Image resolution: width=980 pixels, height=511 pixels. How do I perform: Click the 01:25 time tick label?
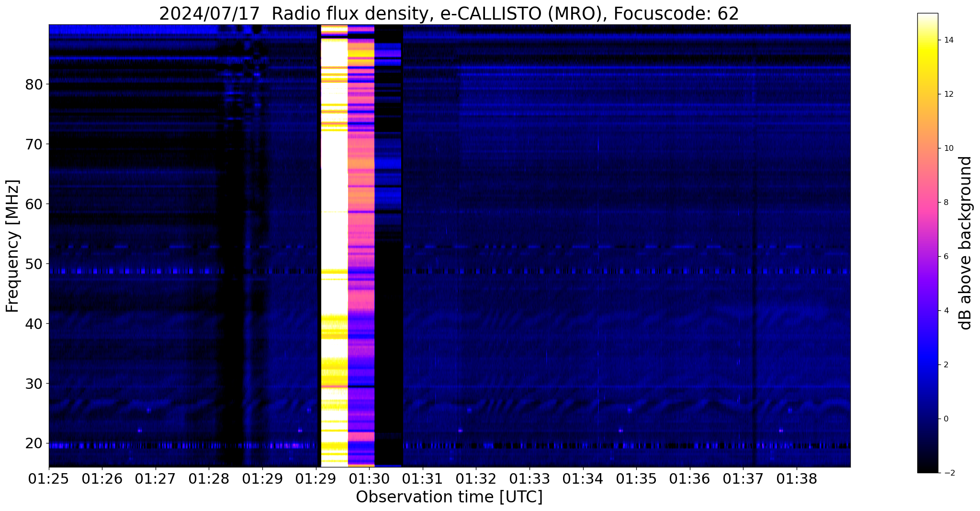pos(49,478)
